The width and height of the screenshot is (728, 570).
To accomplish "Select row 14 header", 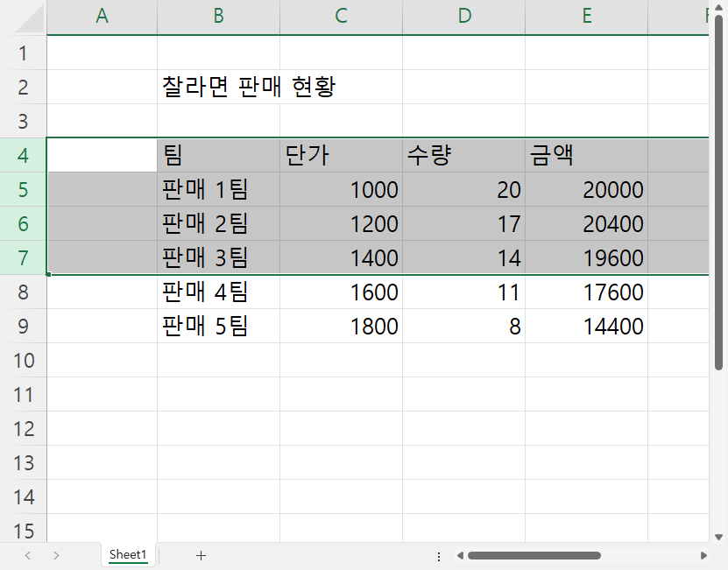I will [23, 497].
